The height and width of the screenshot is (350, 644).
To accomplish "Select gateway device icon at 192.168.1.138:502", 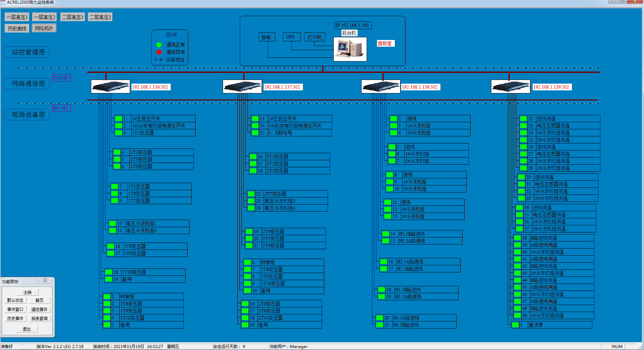I will point(381,87).
